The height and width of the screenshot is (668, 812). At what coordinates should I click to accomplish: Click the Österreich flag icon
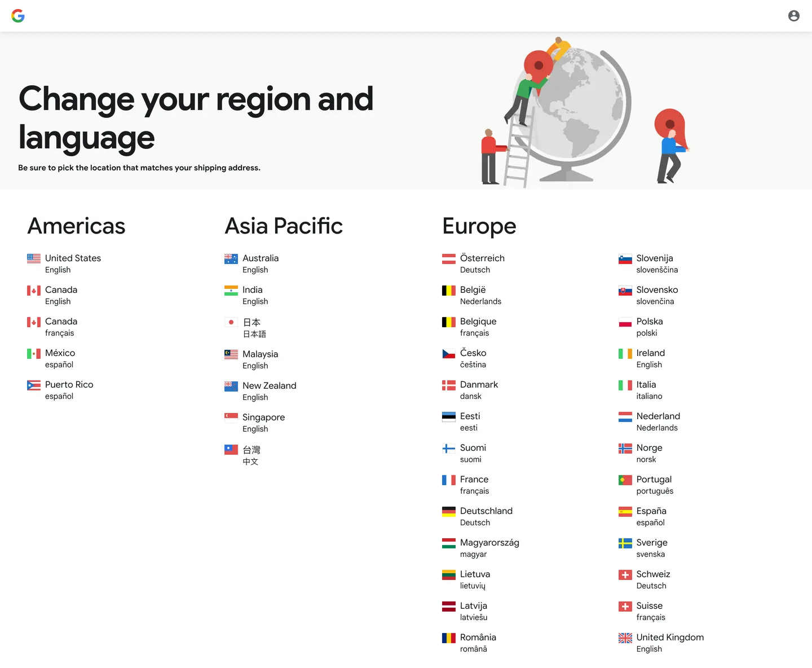pos(449,258)
